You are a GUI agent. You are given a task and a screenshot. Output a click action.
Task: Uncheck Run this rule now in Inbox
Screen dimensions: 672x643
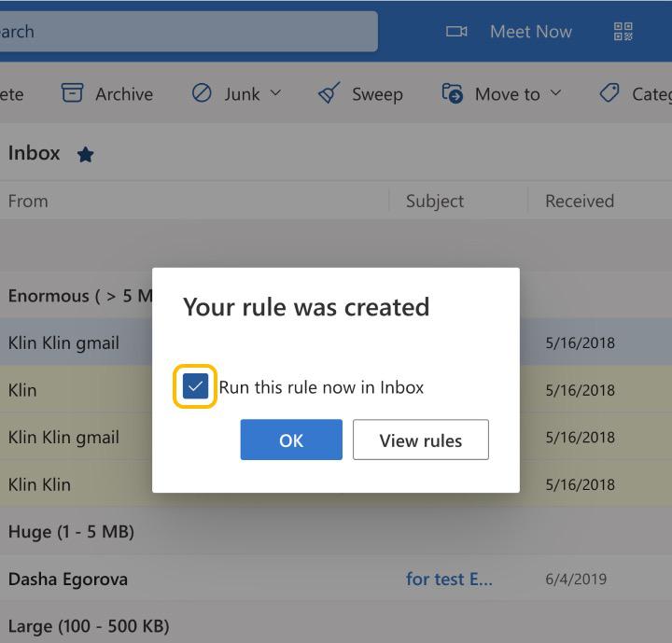click(195, 386)
